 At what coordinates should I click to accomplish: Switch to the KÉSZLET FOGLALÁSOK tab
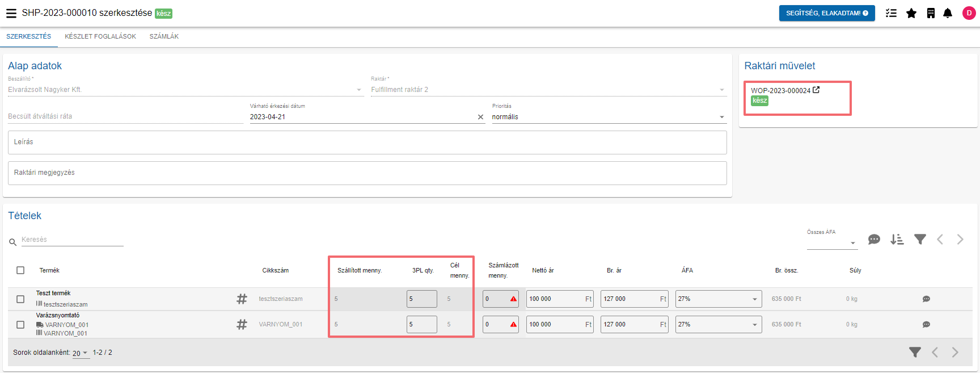(x=100, y=36)
